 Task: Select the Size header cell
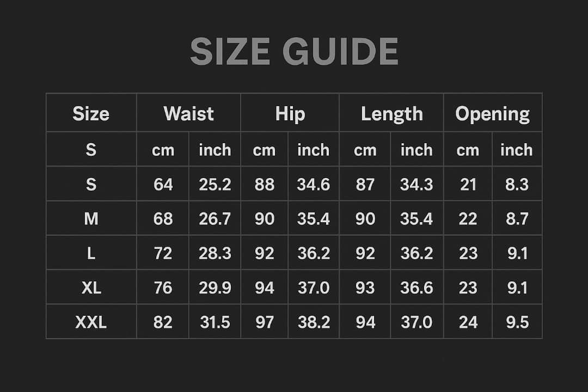click(x=91, y=114)
